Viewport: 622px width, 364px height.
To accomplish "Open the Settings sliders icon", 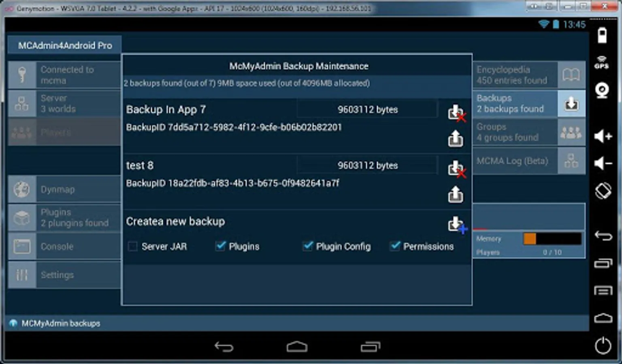I will click(x=22, y=275).
